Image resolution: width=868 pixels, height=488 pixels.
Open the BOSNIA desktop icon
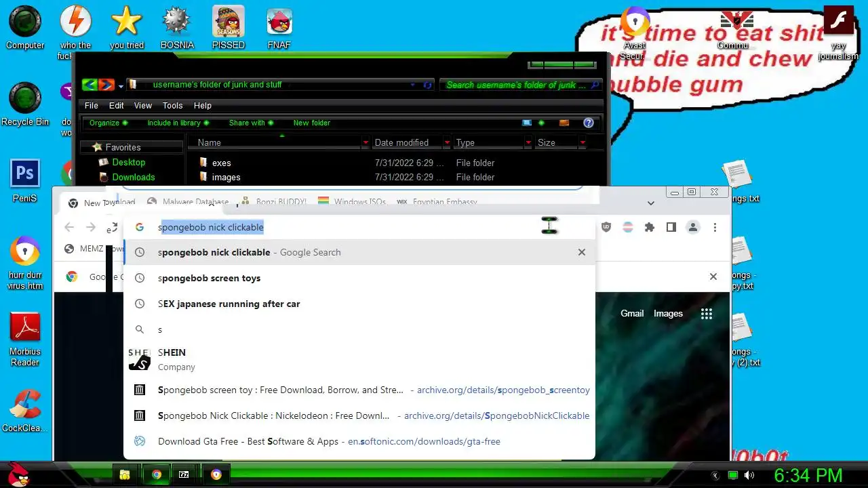pos(177,27)
